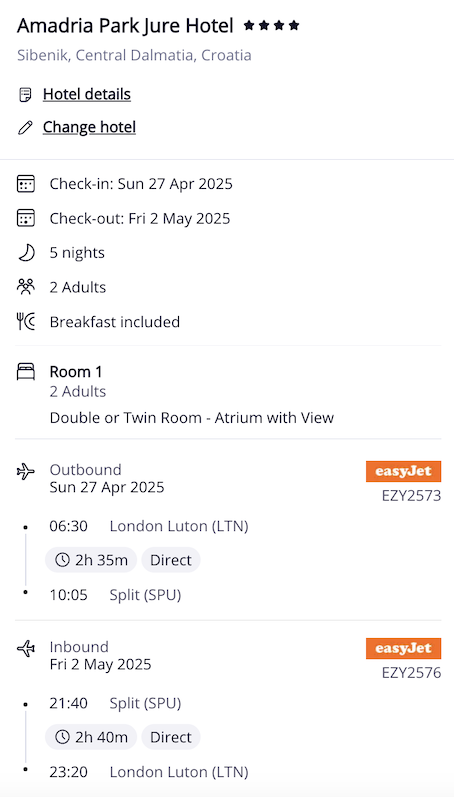Click the Change hotel link
454x797 pixels.
coord(89,127)
